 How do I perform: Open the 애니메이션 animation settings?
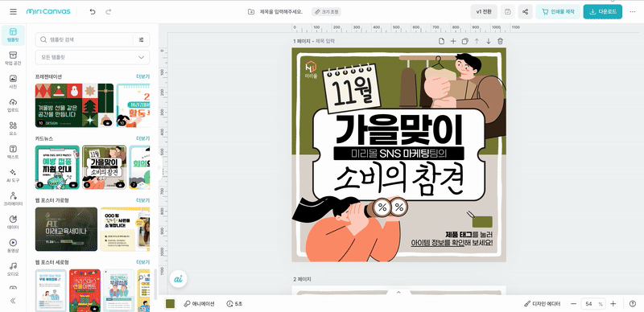(199, 304)
